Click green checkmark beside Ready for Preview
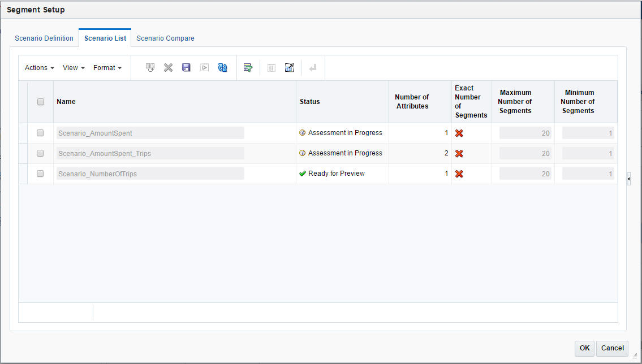The image size is (642, 364). pos(303,174)
